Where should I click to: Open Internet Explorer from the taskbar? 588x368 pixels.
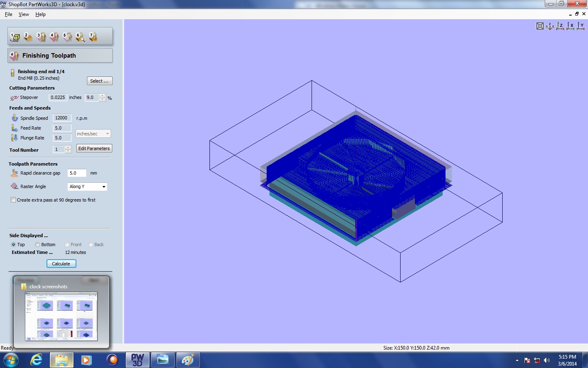point(36,360)
